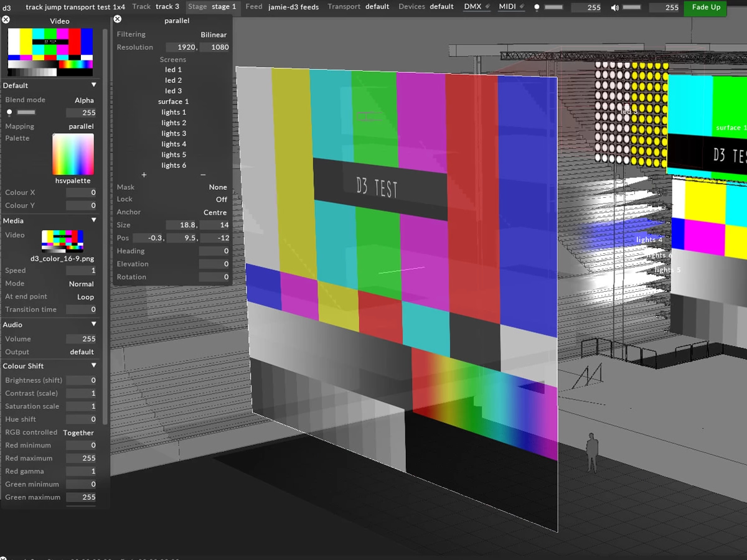Remove a screen with the minus icon
This screenshot has width=747, height=560.
[203, 175]
